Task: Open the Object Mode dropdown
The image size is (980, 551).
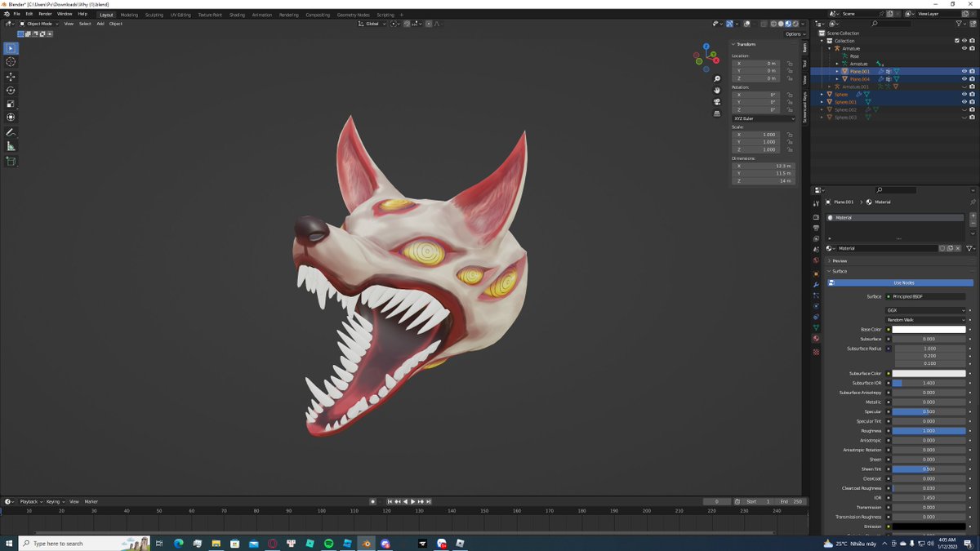Action: point(40,24)
